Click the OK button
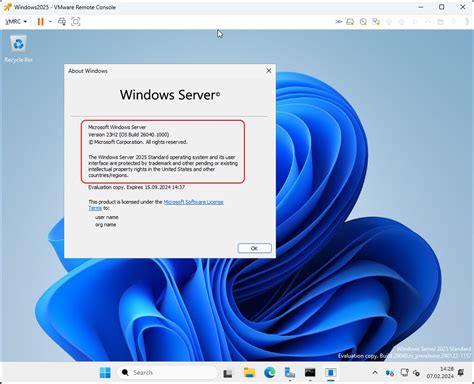 [255, 248]
